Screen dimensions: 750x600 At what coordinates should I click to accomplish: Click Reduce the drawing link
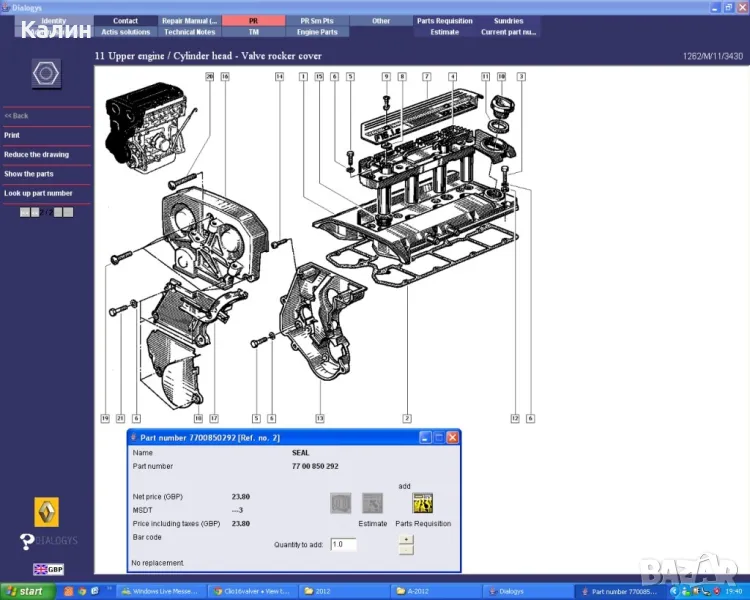click(x=36, y=154)
